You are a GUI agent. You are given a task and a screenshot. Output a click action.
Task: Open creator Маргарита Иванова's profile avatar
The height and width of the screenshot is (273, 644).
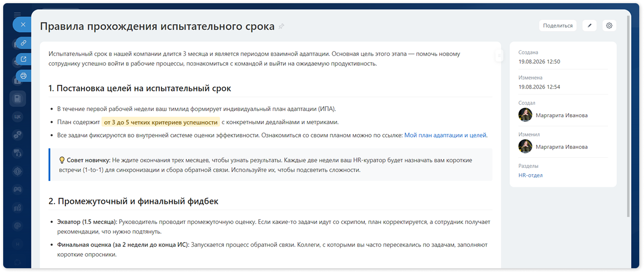[525, 115]
